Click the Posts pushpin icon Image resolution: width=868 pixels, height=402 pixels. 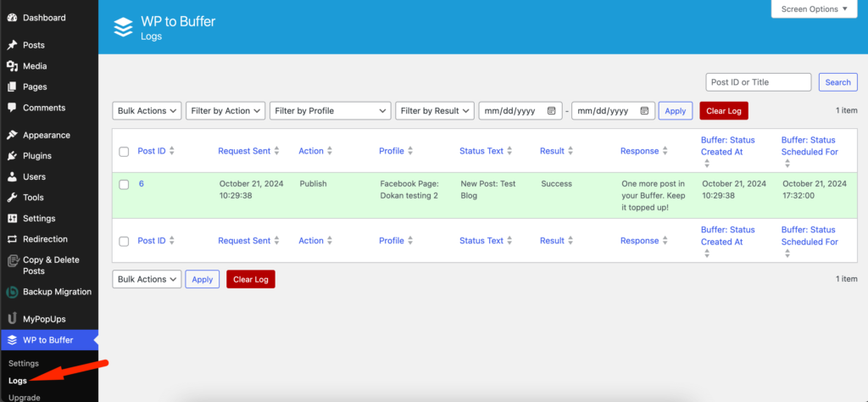coord(12,45)
